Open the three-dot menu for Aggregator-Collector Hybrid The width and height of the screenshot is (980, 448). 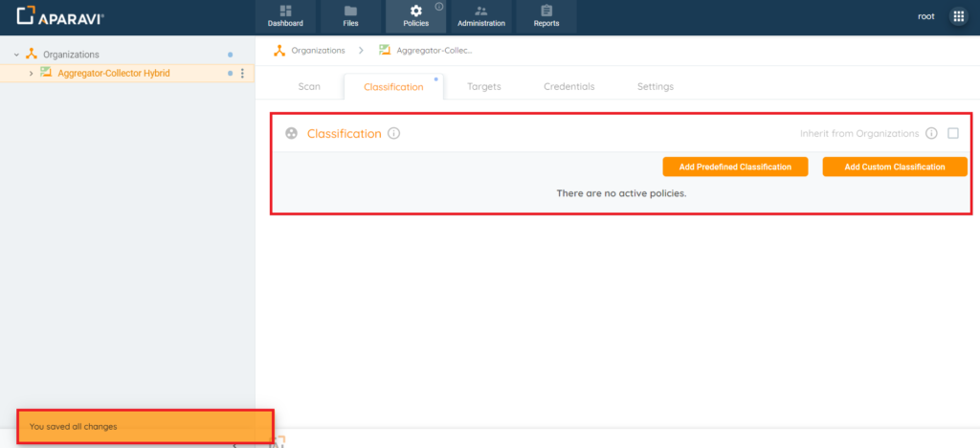click(242, 74)
